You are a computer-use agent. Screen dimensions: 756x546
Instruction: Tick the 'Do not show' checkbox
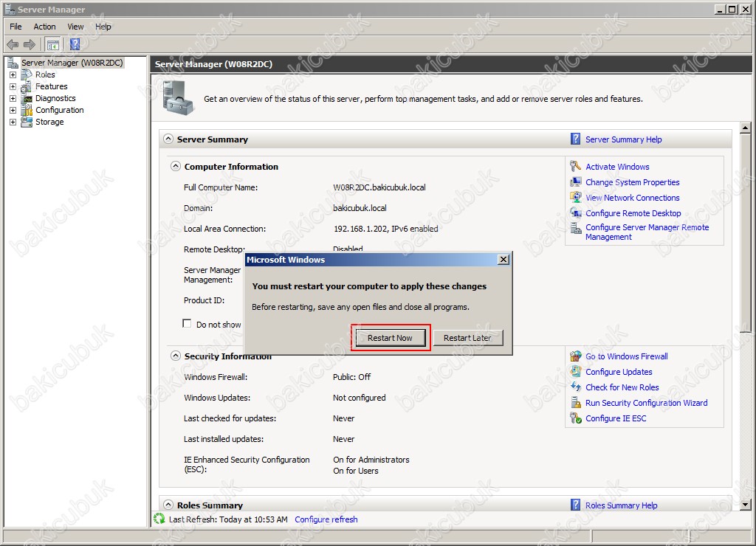[187, 323]
